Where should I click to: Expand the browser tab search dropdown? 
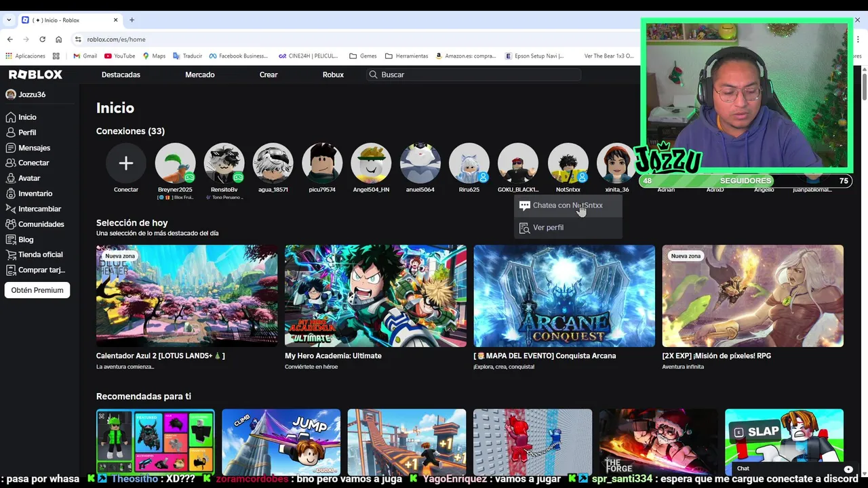pos(9,20)
